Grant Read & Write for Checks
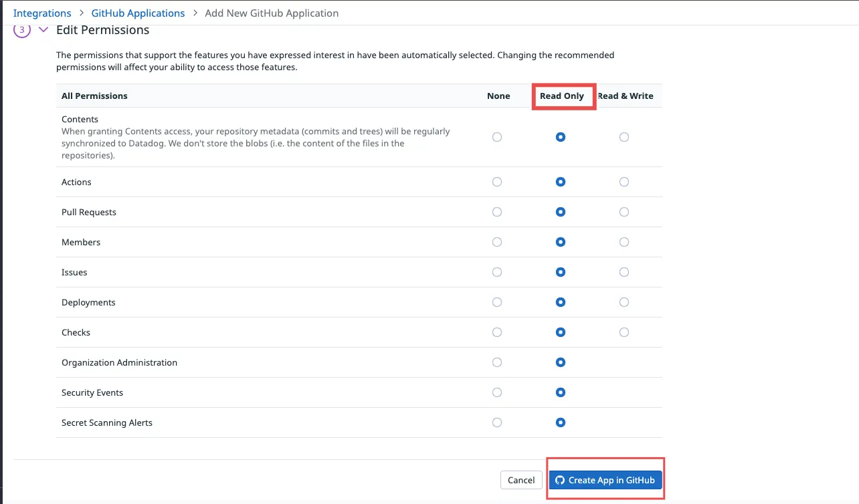 tap(624, 332)
